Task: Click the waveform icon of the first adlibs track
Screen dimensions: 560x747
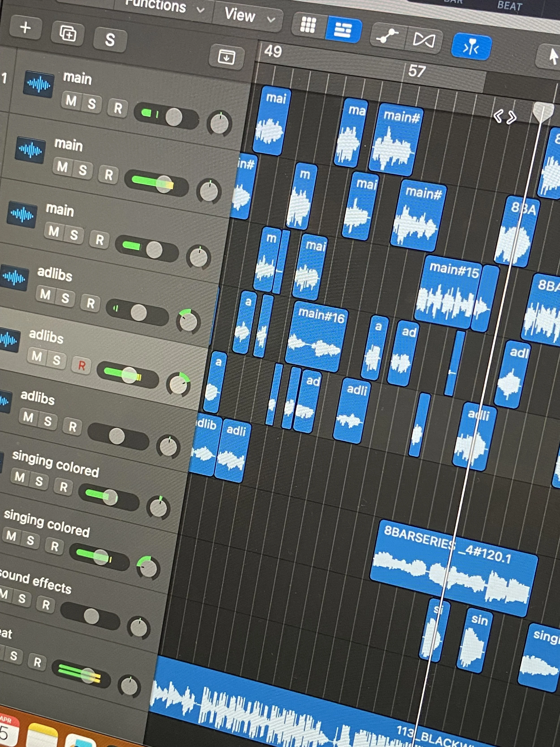Action: [x=14, y=278]
